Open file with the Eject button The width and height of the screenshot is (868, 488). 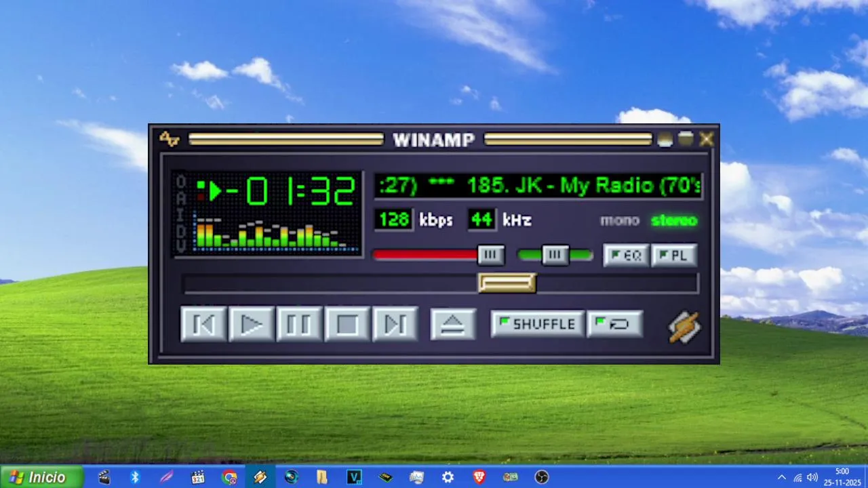point(453,324)
